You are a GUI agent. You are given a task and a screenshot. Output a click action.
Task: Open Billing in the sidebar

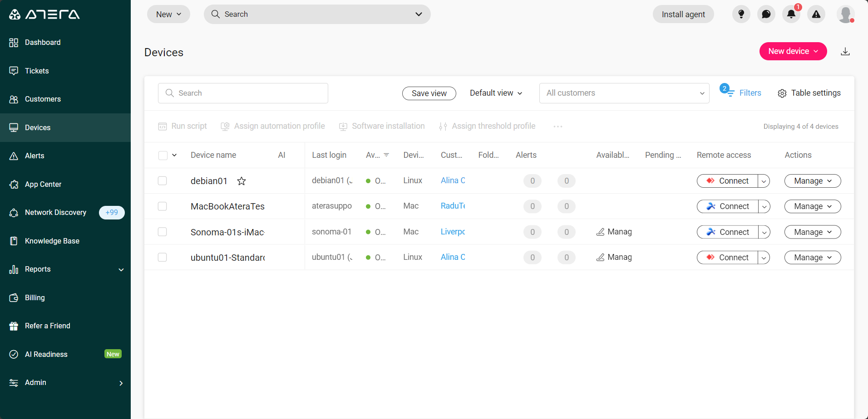tap(65, 297)
